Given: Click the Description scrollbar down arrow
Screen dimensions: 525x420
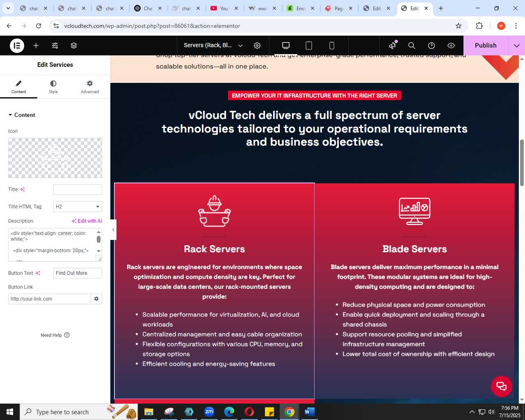Looking at the screenshot, I should [98, 251].
